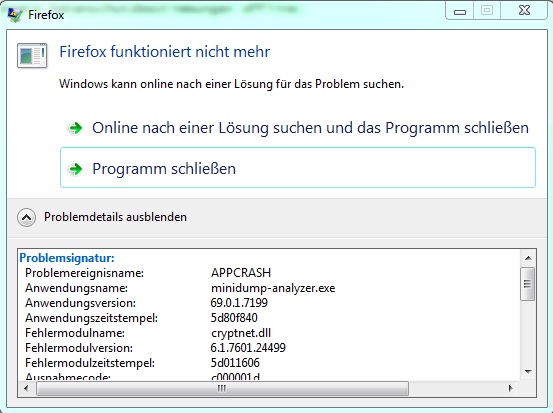Click 'Problemsignatur:' heading
The image size is (553, 413).
pyautogui.click(x=67, y=258)
